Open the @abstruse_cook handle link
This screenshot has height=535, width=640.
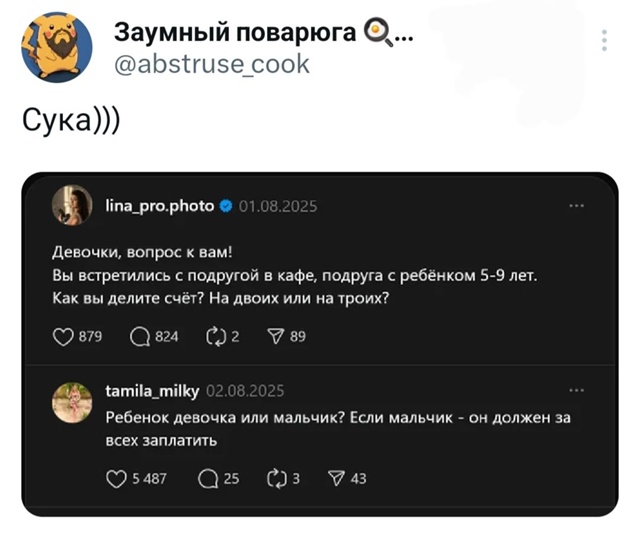(x=213, y=64)
